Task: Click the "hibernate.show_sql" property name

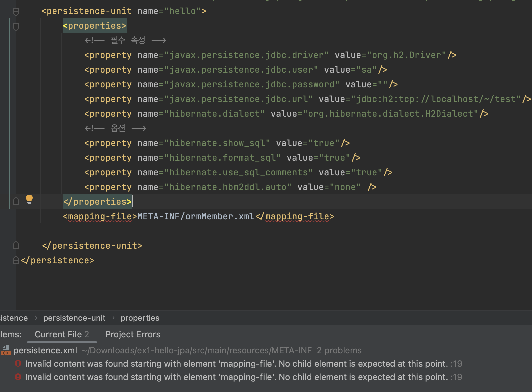Action: [217, 143]
